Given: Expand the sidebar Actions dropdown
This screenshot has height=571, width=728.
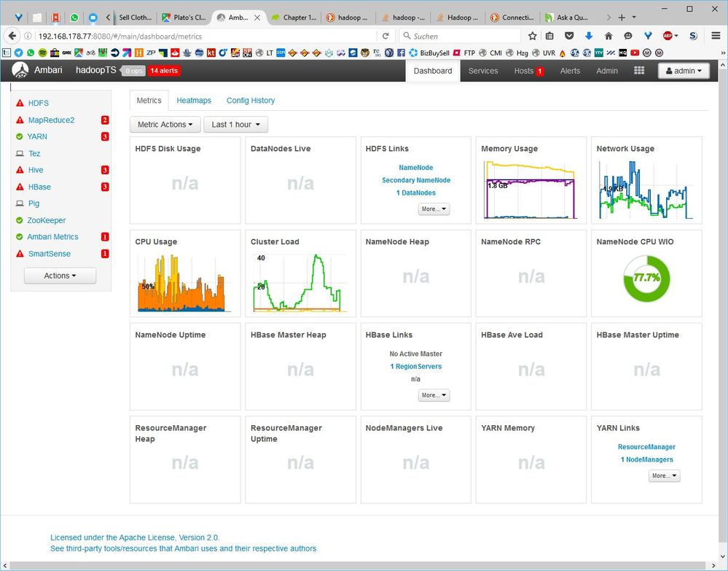Looking at the screenshot, I should coord(60,276).
